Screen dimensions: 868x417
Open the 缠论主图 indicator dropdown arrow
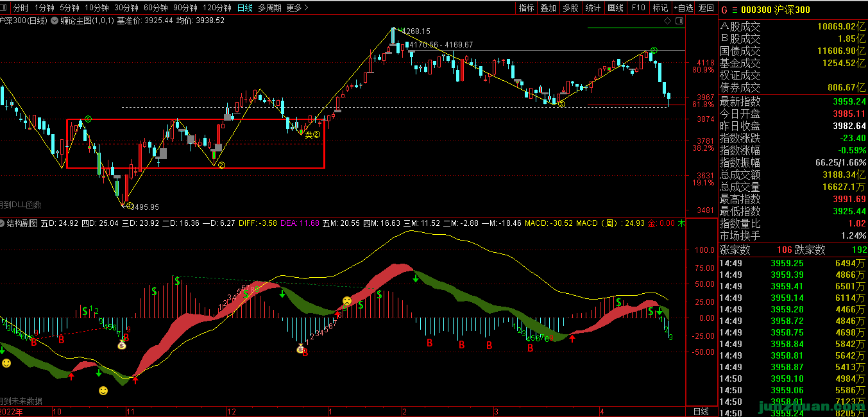pyautogui.click(x=54, y=21)
